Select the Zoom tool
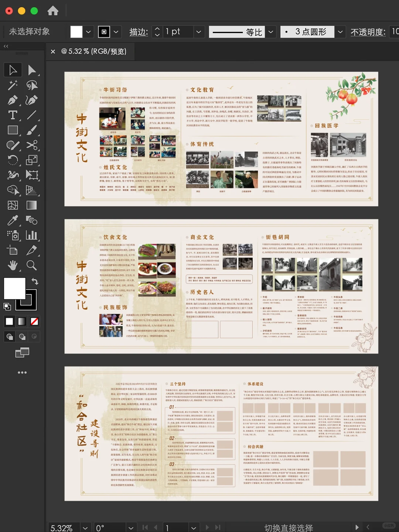 coord(32,265)
